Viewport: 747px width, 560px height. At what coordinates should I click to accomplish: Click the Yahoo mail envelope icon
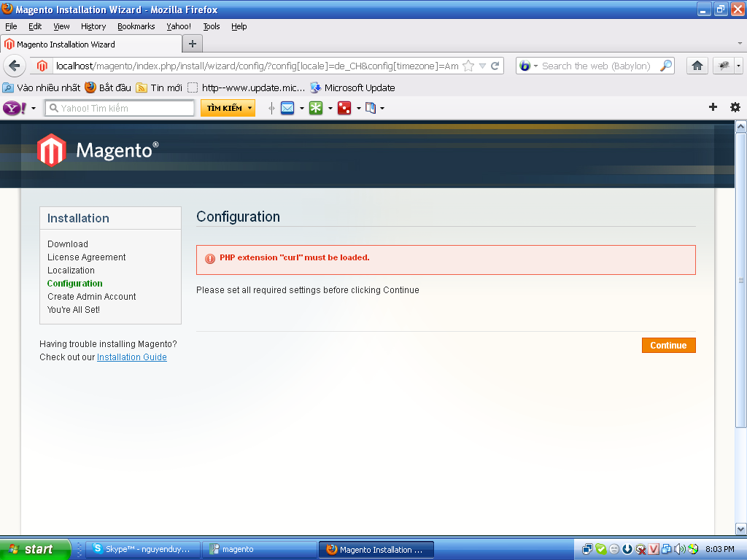(287, 108)
